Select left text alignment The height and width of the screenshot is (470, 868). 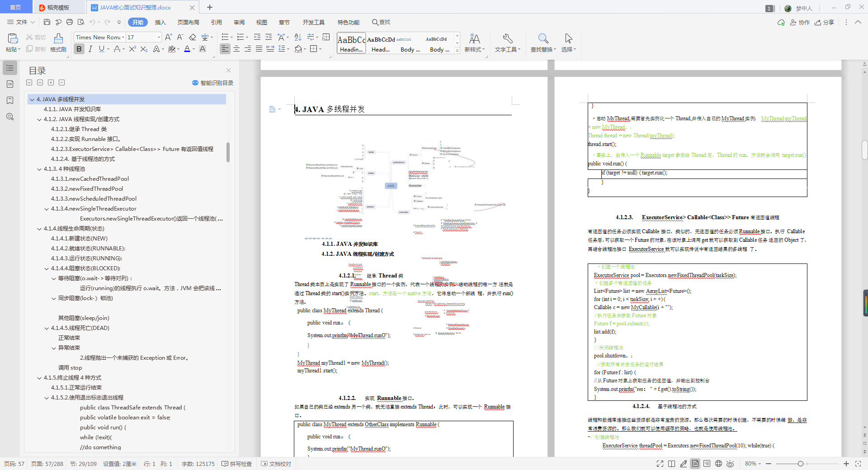(225, 49)
